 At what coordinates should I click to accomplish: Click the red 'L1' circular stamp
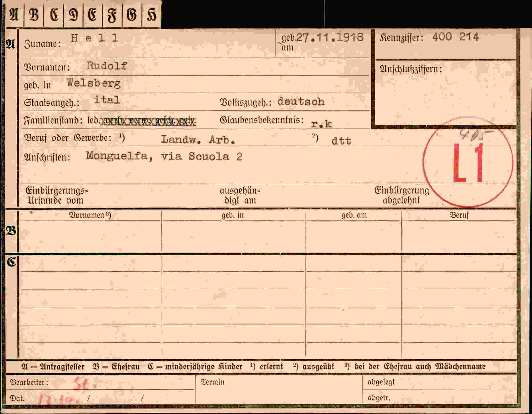coord(468,162)
